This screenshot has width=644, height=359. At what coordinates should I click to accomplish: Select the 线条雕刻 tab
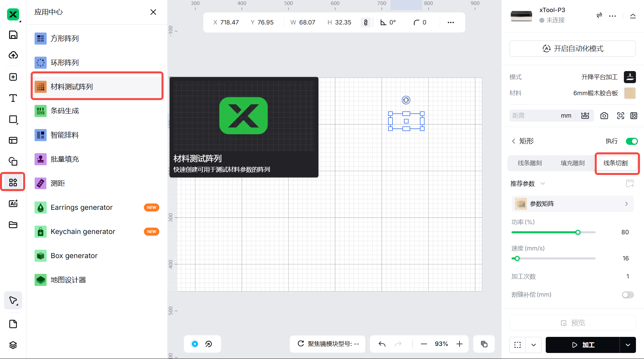tap(530, 163)
